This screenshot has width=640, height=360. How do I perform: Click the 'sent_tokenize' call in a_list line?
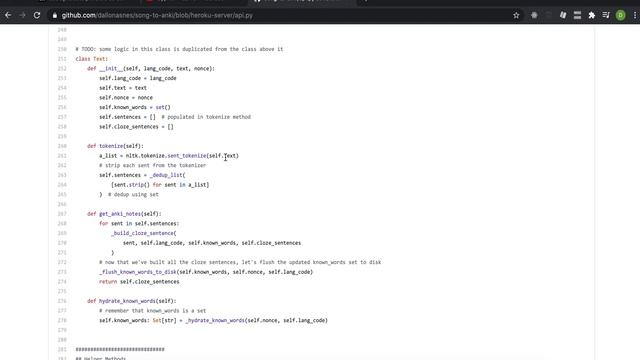(x=187, y=156)
